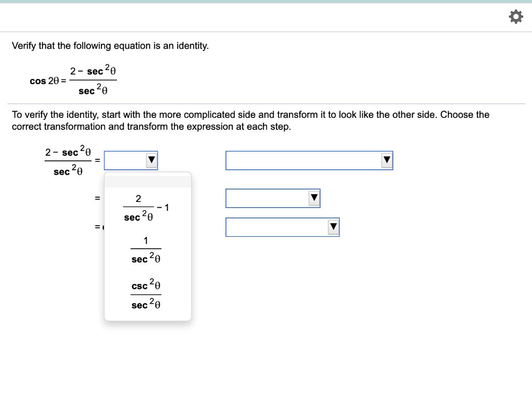The height and width of the screenshot is (407, 532).
Task: Expand the bottom-right transformation dropdown
Action: coord(283,227)
